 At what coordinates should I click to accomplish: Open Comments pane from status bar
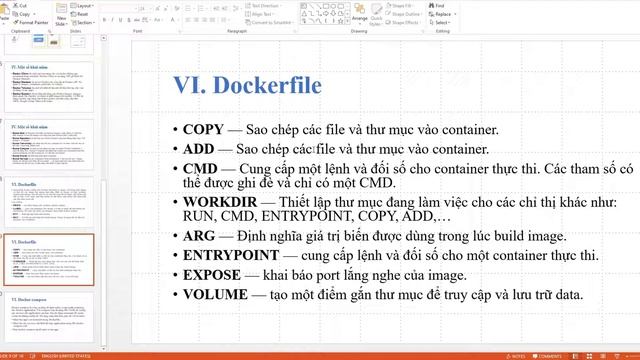(547, 356)
